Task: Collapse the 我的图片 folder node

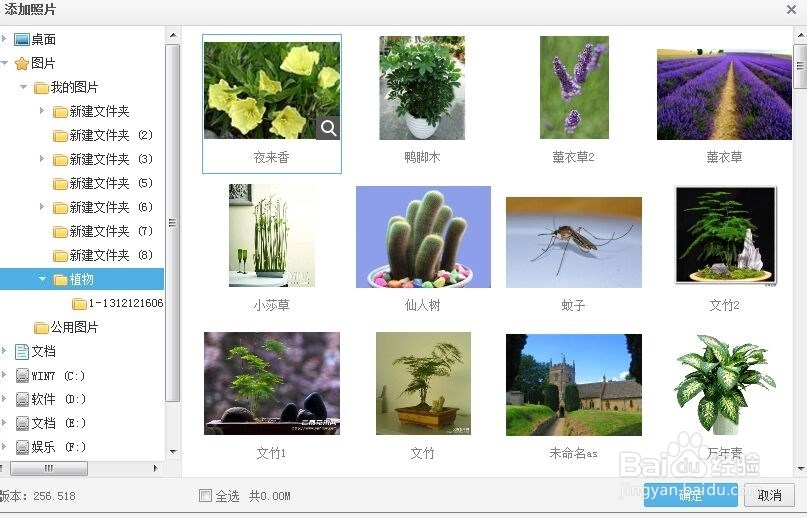Action: [23, 87]
